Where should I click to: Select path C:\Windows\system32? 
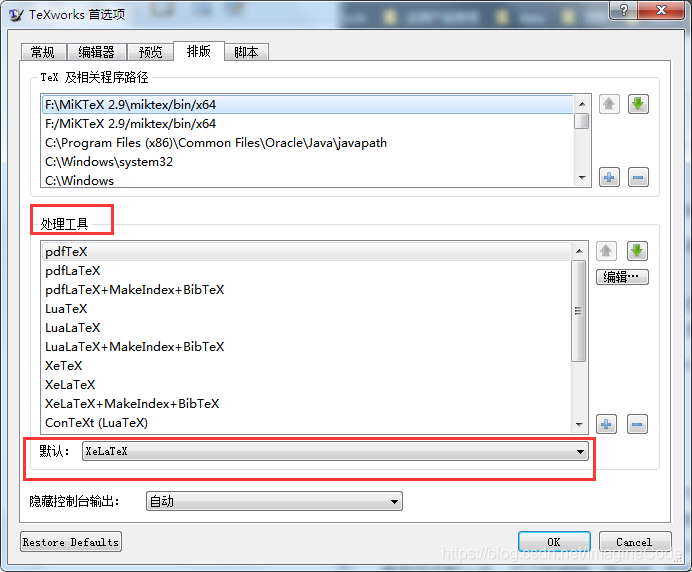pyautogui.click(x=308, y=162)
